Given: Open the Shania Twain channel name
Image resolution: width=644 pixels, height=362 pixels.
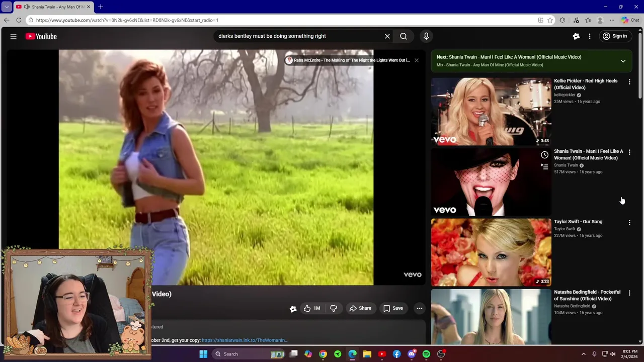Looking at the screenshot, I should (566, 165).
